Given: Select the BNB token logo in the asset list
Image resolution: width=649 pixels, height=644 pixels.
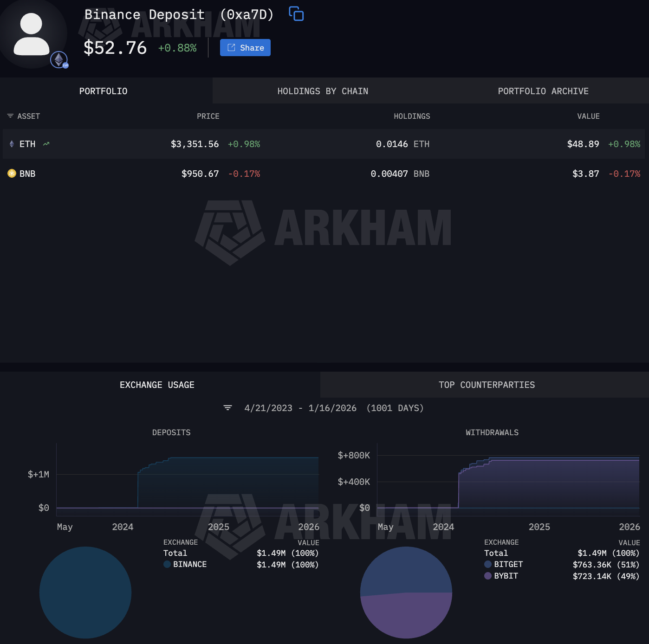Looking at the screenshot, I should [11, 174].
